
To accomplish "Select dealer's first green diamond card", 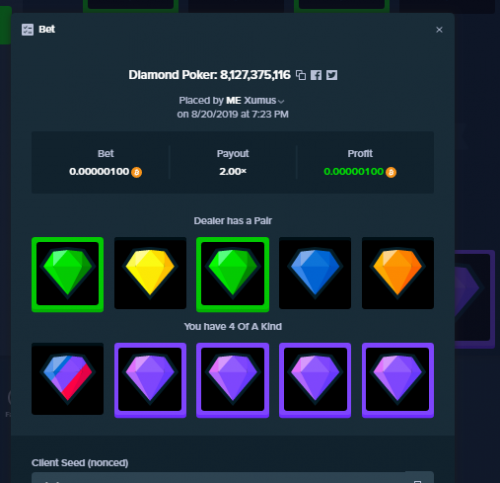I will click(x=68, y=274).
